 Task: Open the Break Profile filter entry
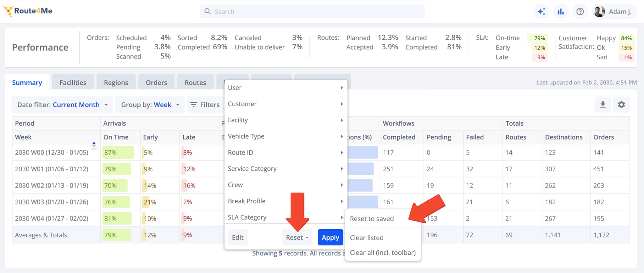pyautogui.click(x=286, y=201)
